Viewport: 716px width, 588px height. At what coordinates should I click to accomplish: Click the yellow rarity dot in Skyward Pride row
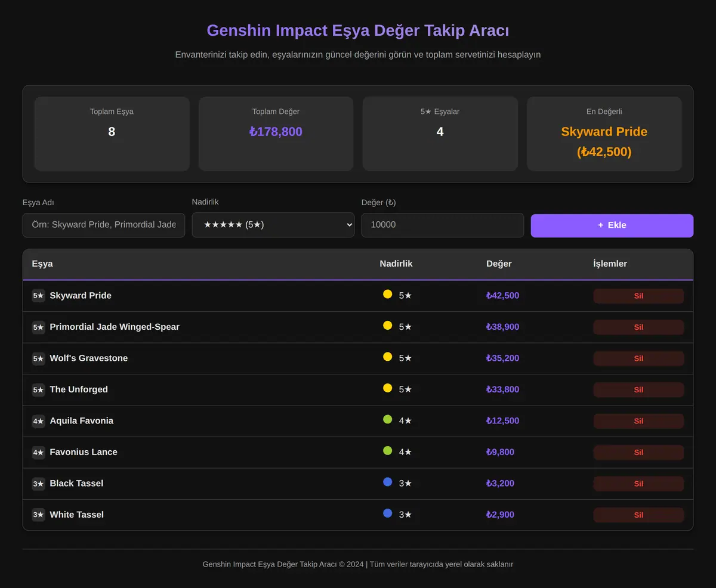[x=387, y=294]
